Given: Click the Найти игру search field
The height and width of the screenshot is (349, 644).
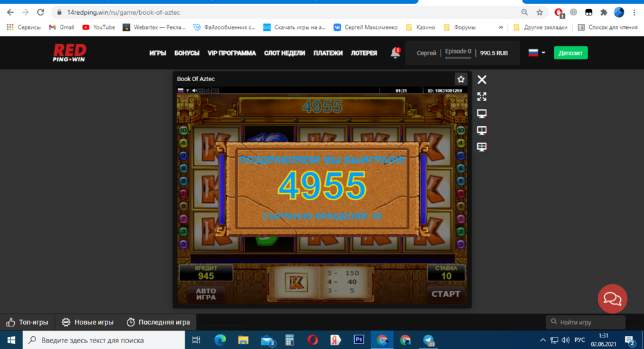Looking at the screenshot, I should pos(586,322).
